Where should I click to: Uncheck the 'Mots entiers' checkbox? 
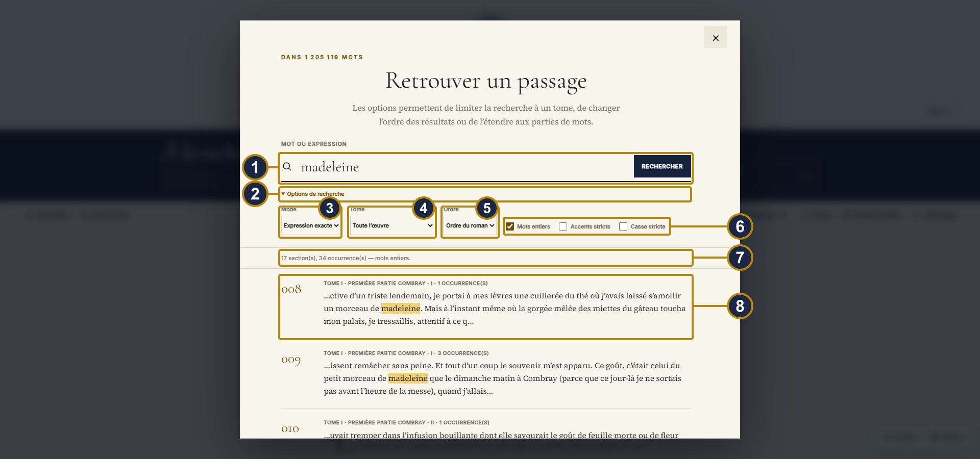(x=510, y=226)
